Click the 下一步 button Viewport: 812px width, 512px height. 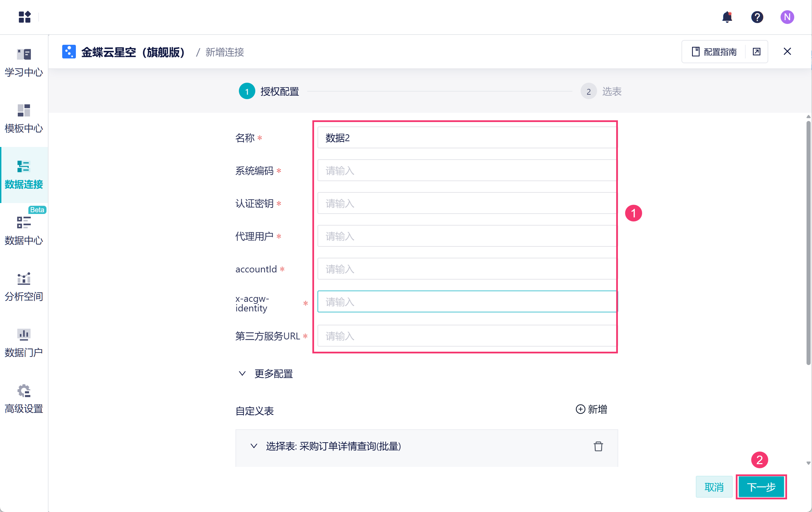(761, 487)
